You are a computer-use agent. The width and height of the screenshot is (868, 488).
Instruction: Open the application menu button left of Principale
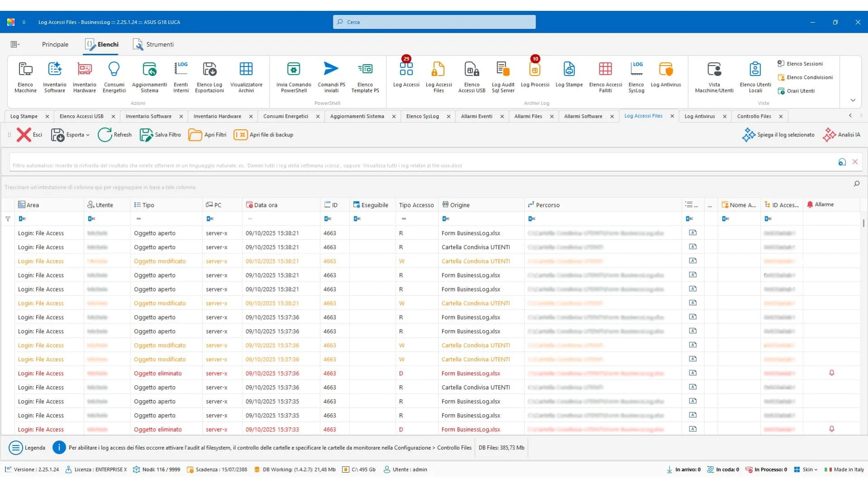click(15, 44)
